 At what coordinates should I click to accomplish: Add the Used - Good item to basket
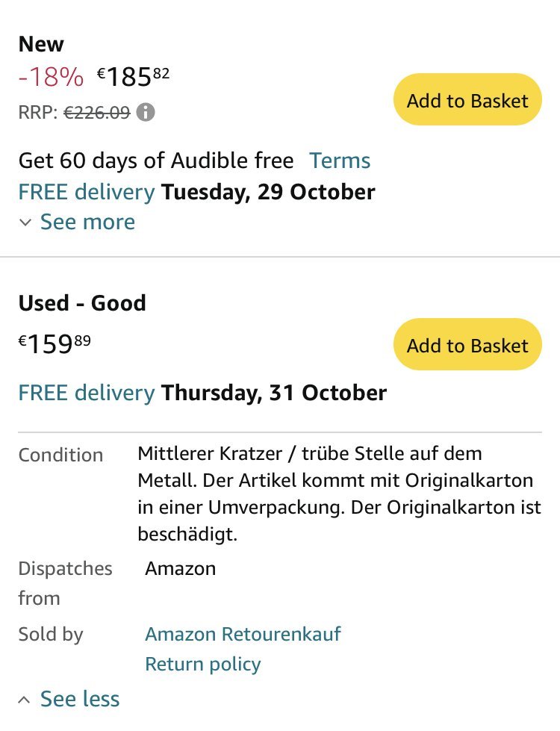(467, 345)
